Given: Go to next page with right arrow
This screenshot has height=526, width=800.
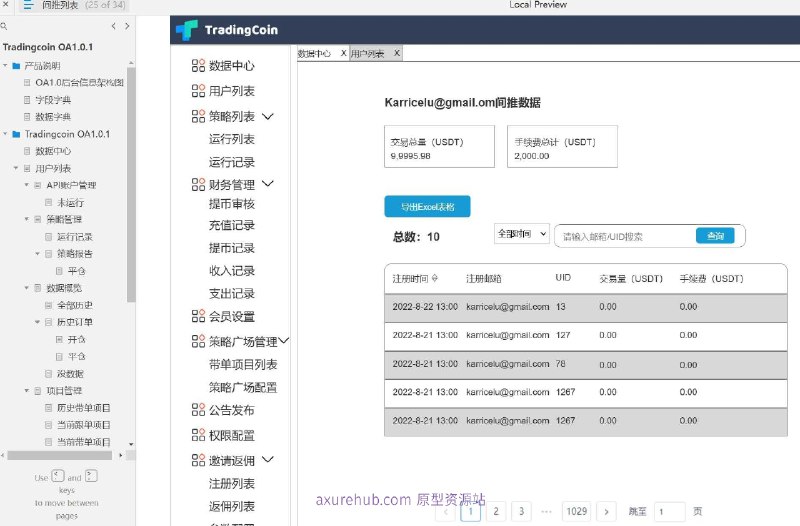Looking at the screenshot, I should 127,26.
